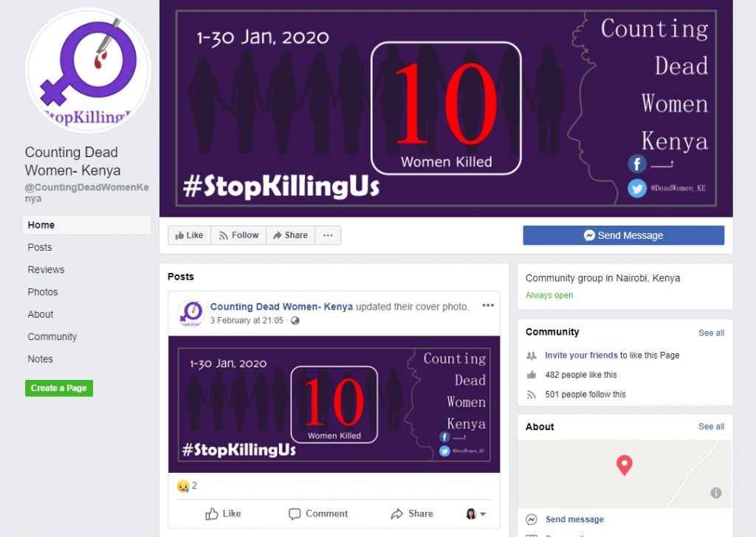The width and height of the screenshot is (756, 537).
Task: Click See all in Community card
Action: point(711,333)
